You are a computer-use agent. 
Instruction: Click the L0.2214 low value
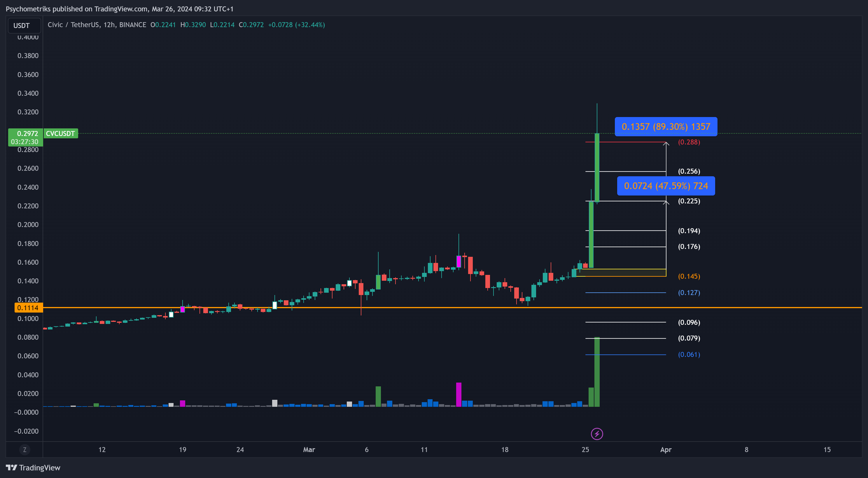coord(222,25)
